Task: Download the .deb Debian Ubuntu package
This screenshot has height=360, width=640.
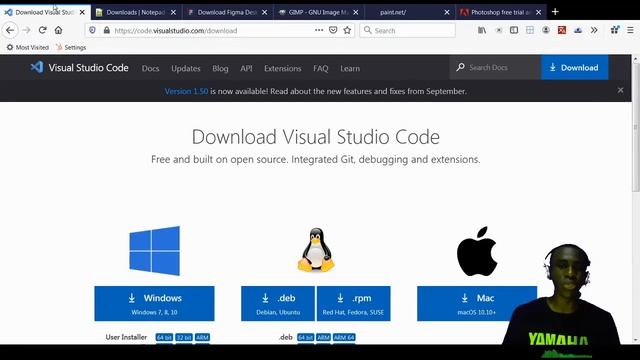Action: [278, 303]
